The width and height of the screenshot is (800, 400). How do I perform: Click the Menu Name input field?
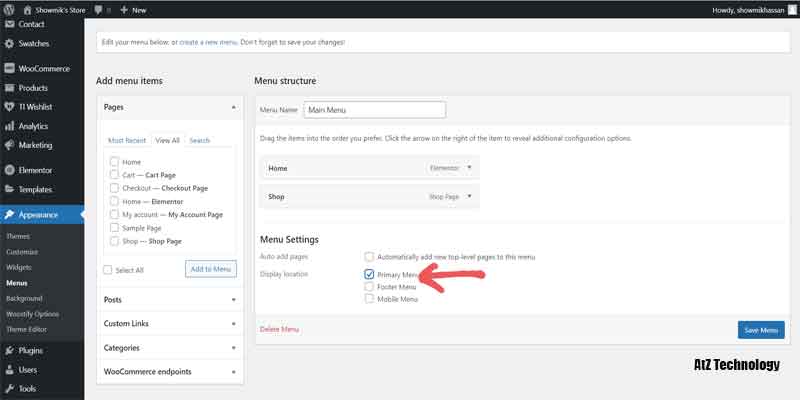click(x=374, y=110)
